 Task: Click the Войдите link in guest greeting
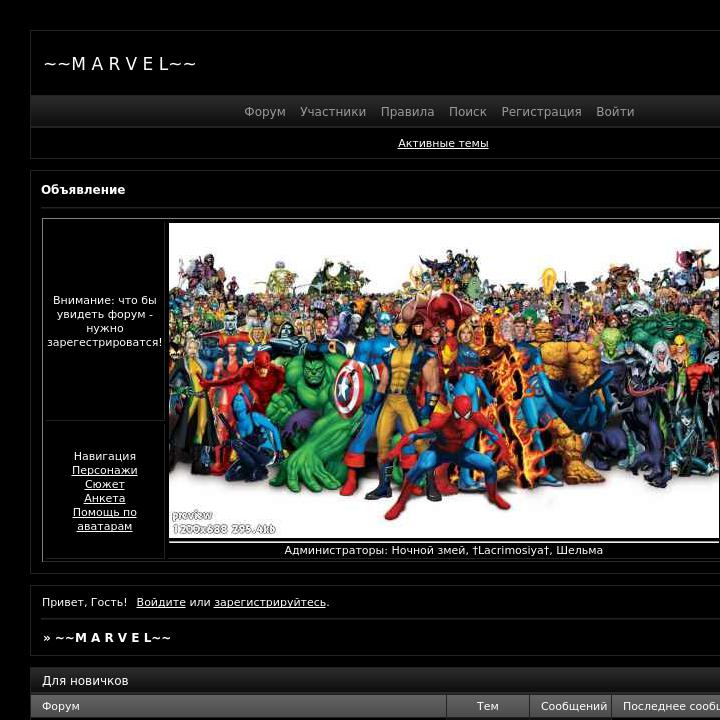[x=161, y=602]
